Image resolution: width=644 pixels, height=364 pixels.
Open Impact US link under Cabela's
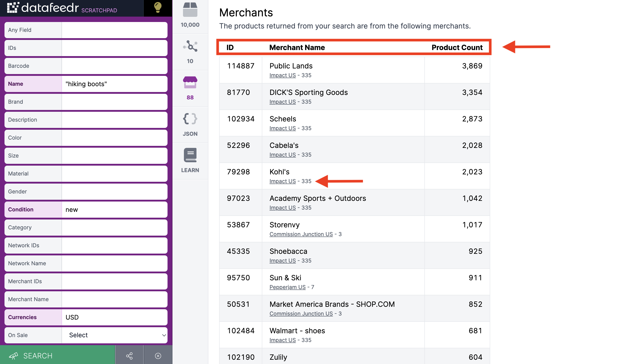282,155
